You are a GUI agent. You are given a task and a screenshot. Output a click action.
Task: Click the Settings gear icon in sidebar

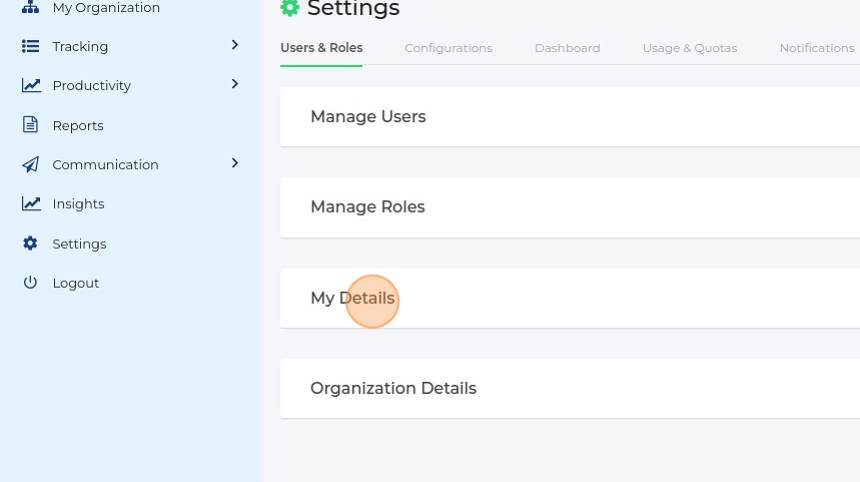[x=30, y=244]
